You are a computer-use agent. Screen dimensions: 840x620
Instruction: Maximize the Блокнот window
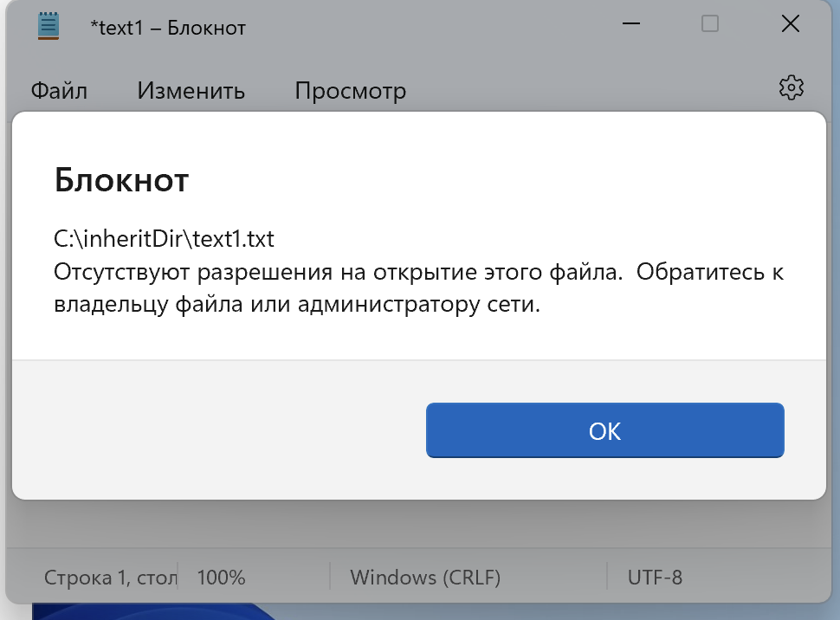pos(710,24)
